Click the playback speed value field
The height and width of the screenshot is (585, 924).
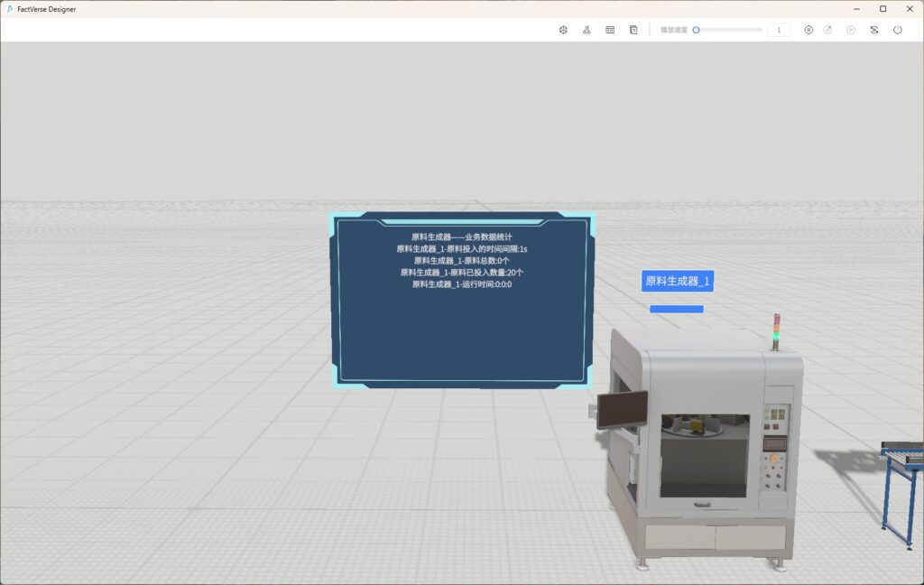point(779,30)
